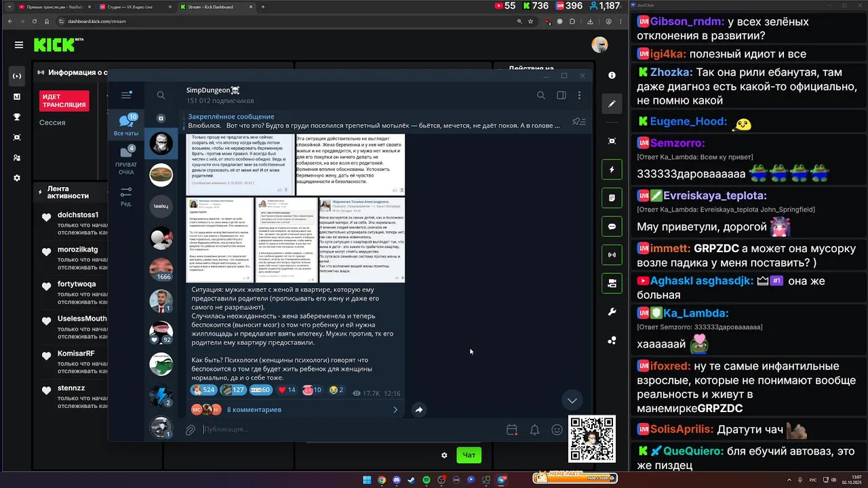This screenshot has width=868, height=488.
Task: Open archived chats icon in chat list
Action: (x=161, y=118)
